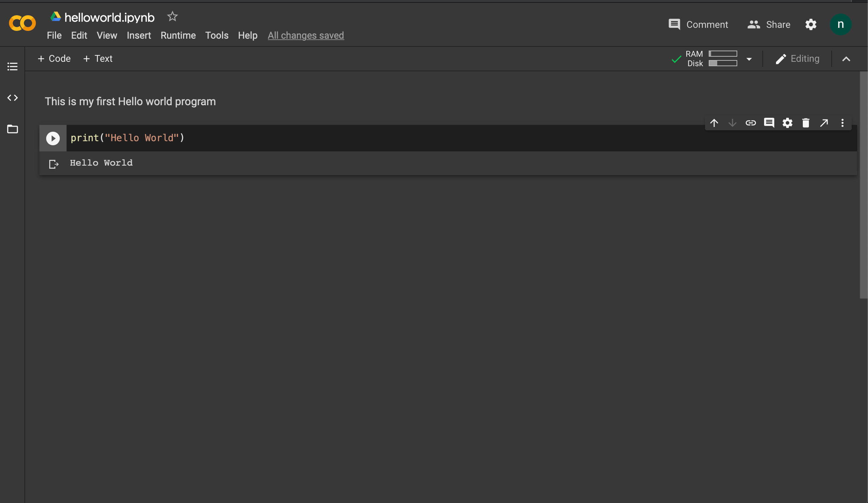Open the Tools menu

tap(217, 35)
